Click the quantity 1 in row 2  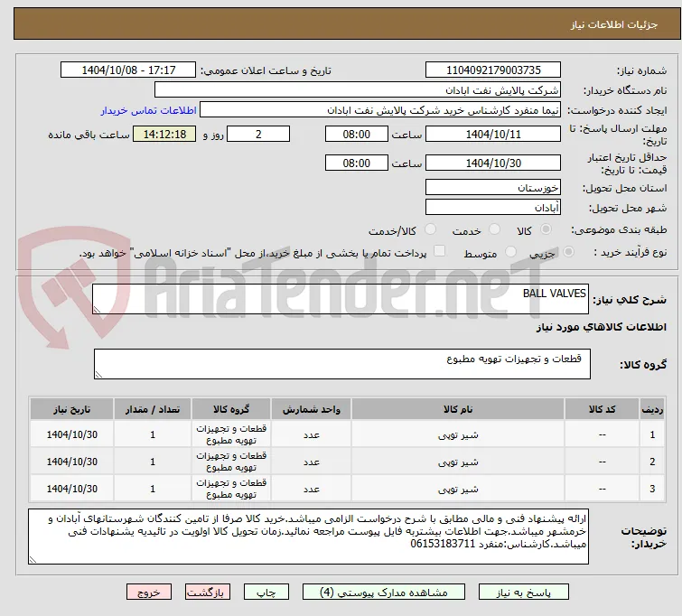153,462
